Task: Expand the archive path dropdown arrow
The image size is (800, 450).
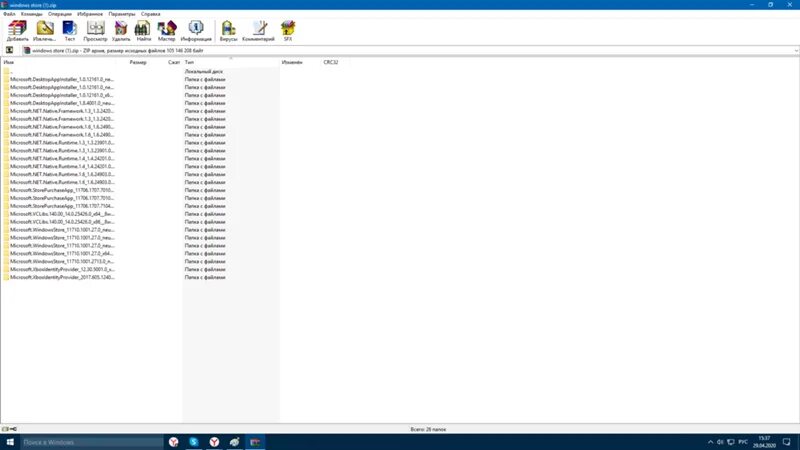Action: [796, 51]
